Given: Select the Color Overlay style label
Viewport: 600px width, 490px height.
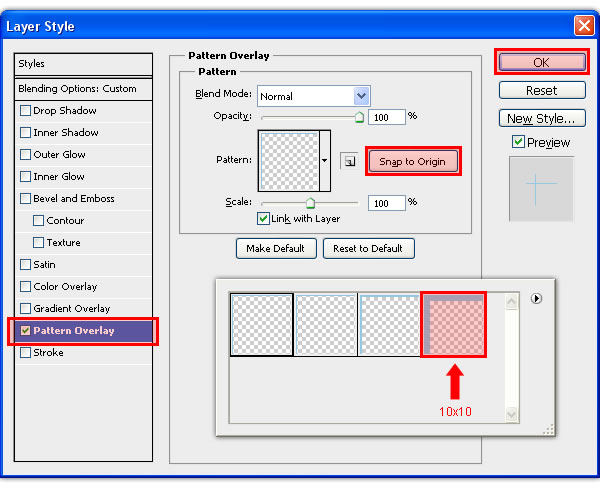Looking at the screenshot, I should (x=65, y=287).
